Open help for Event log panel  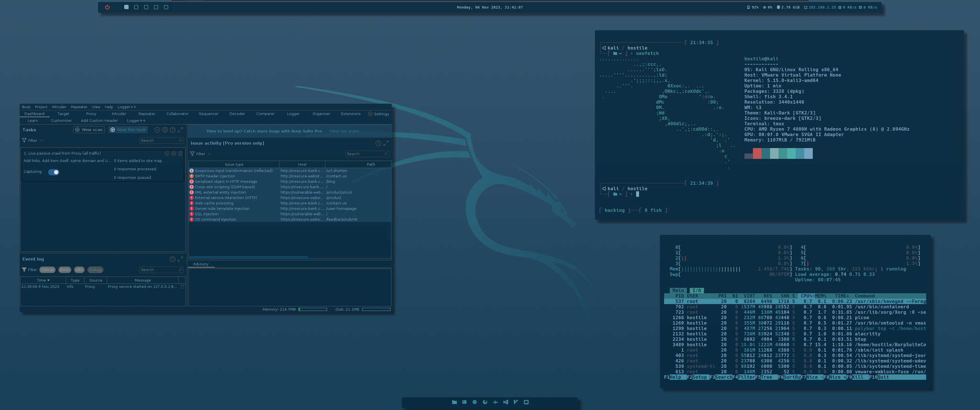pyautogui.click(x=172, y=259)
